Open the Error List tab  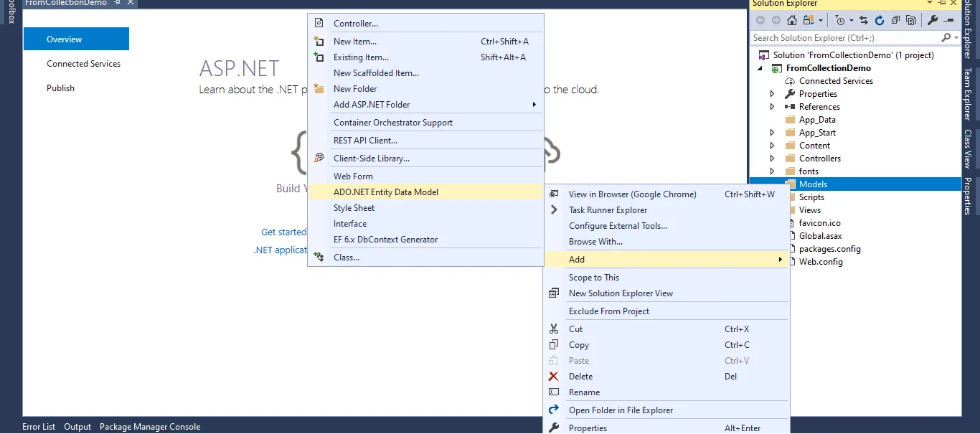pyautogui.click(x=39, y=427)
